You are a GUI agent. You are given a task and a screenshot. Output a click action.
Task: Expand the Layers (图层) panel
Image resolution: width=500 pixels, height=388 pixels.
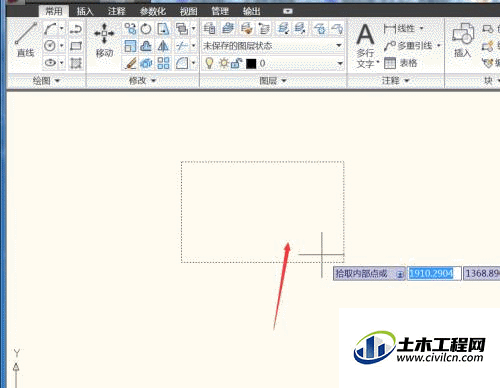(x=273, y=81)
